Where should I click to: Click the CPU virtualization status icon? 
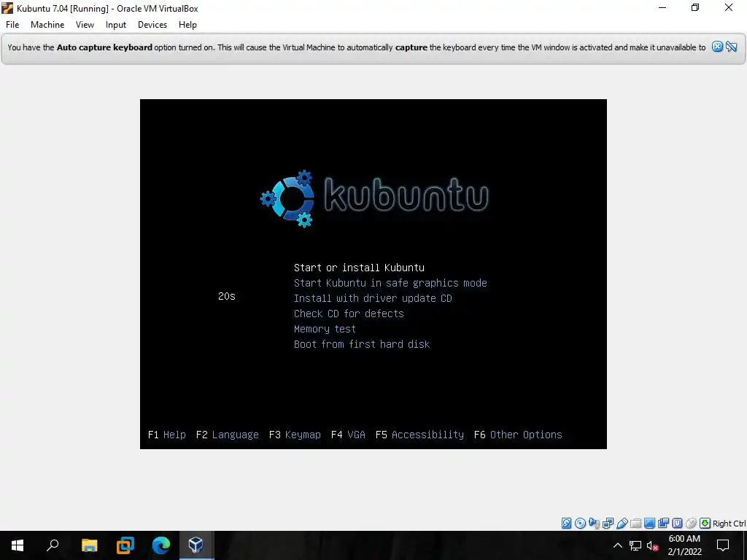(x=677, y=524)
